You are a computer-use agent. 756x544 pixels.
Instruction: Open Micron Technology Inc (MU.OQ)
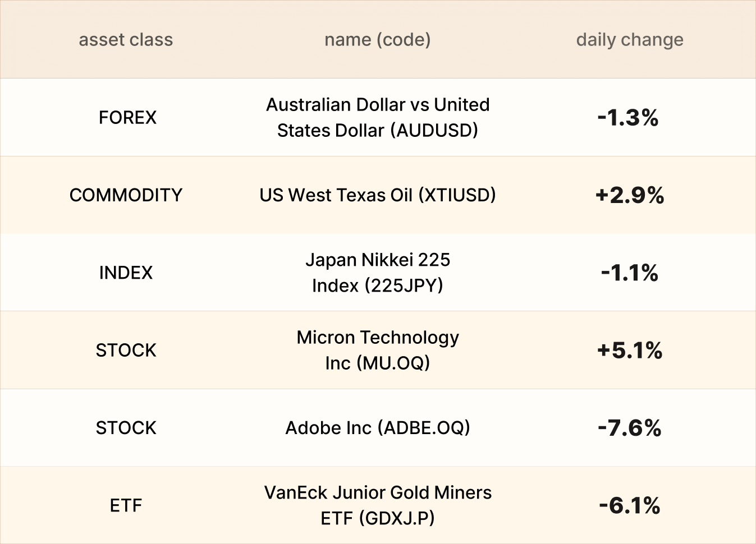pos(377,350)
